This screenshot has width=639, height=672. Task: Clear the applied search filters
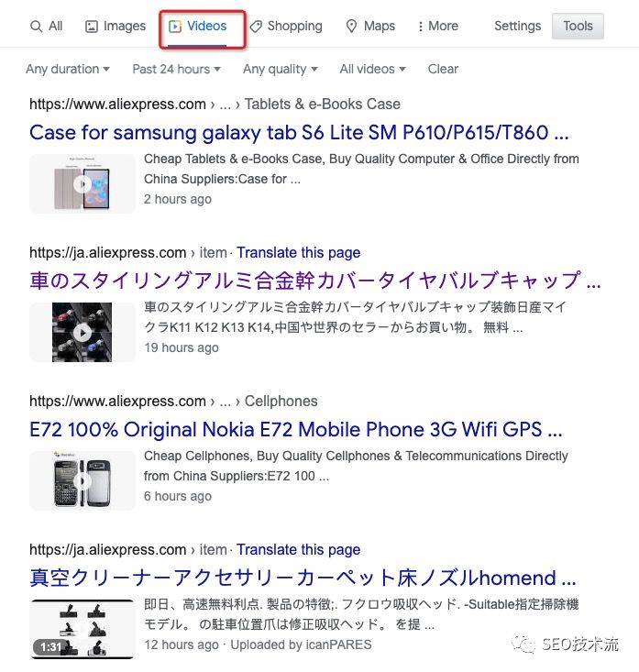coord(443,69)
